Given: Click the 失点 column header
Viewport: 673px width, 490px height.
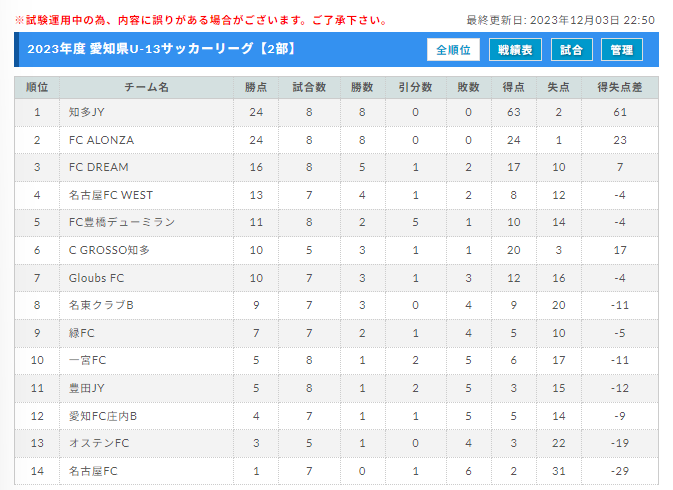Looking at the screenshot, I should tap(558, 88).
